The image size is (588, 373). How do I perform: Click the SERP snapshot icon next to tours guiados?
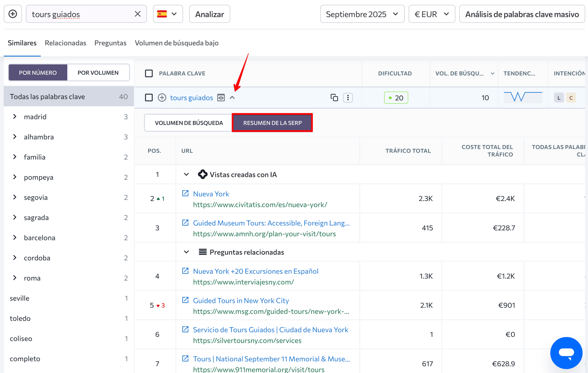pyautogui.click(x=221, y=98)
